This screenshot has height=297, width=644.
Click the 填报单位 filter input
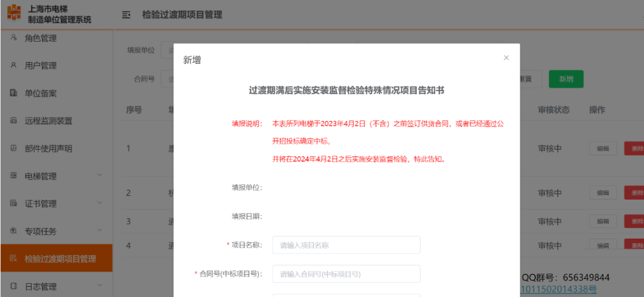[167, 50]
